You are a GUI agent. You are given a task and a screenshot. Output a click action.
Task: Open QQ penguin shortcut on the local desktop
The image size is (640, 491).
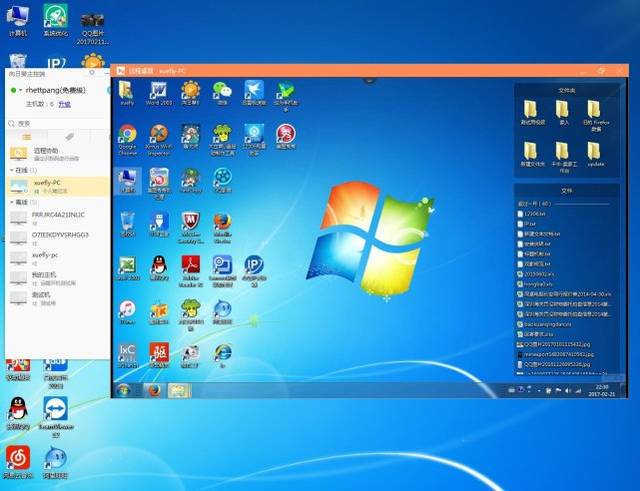(18, 413)
